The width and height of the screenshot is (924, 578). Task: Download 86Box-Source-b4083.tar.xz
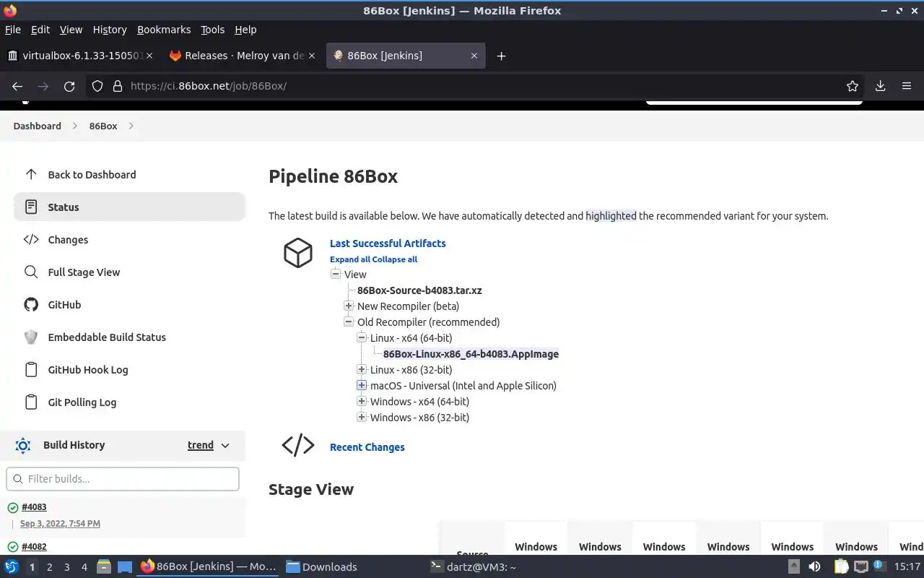[x=419, y=290]
